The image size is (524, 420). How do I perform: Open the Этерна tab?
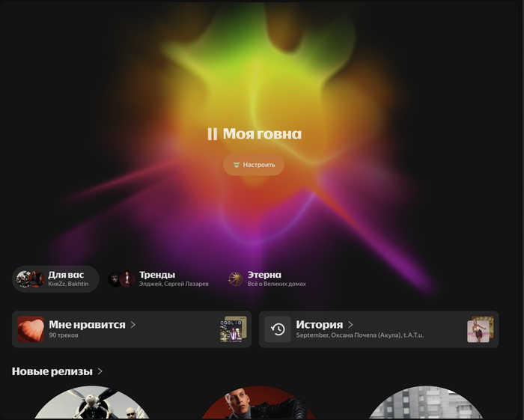click(266, 279)
